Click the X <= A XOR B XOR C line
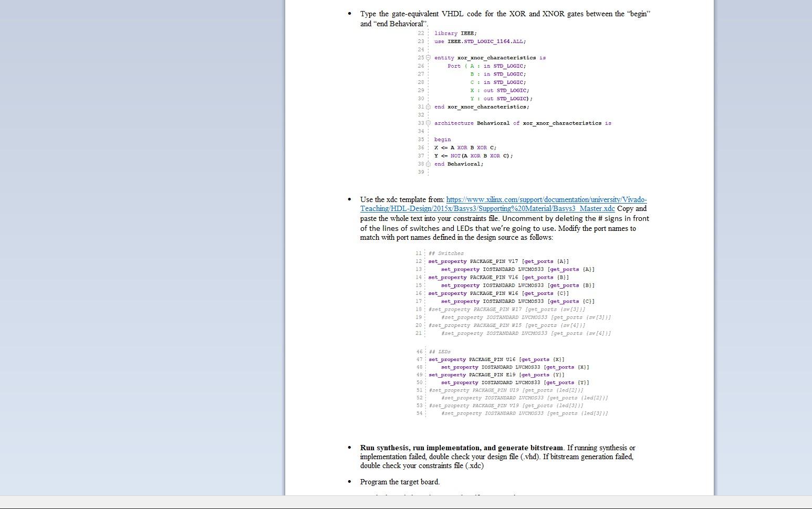Screen dimensions: 812x509 [x=465, y=147]
